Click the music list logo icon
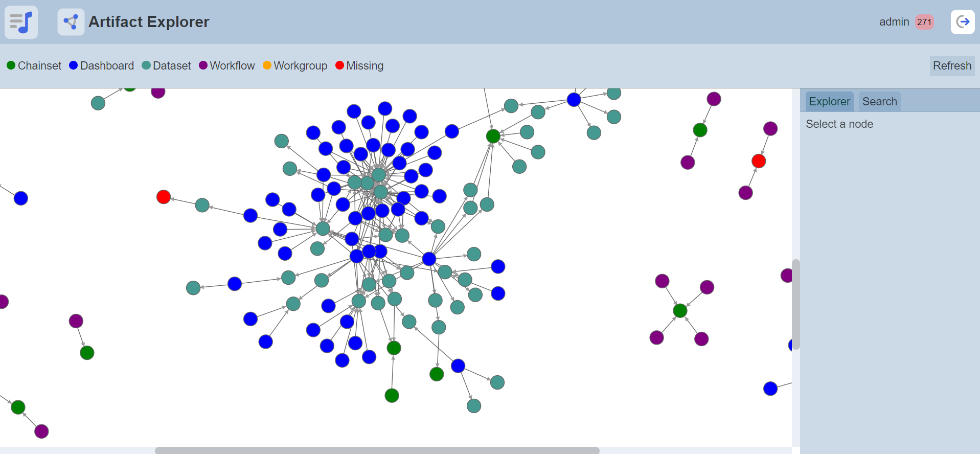 [21, 22]
